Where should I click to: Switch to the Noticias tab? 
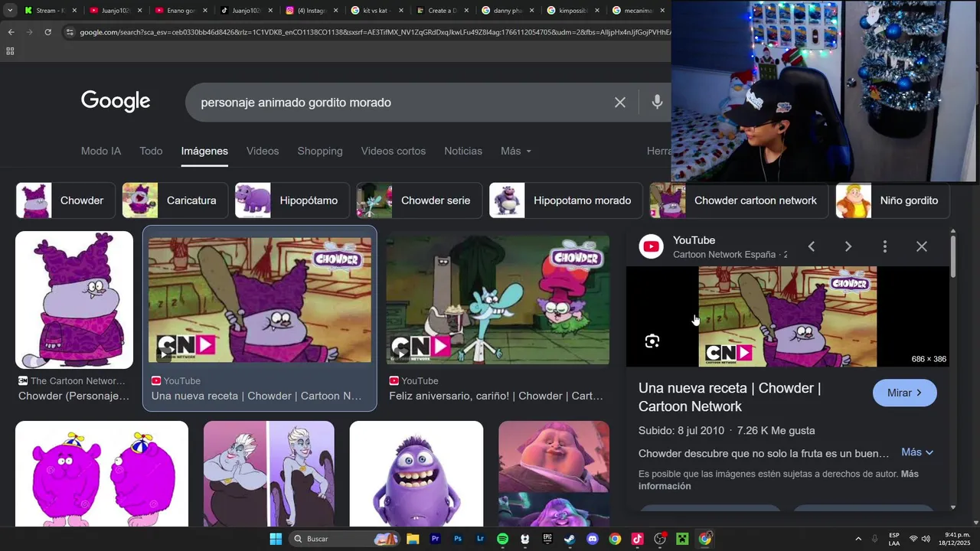[x=463, y=151]
